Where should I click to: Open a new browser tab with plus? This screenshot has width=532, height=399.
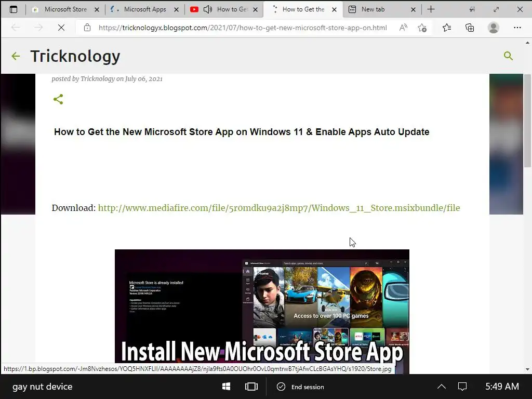pyautogui.click(x=431, y=9)
